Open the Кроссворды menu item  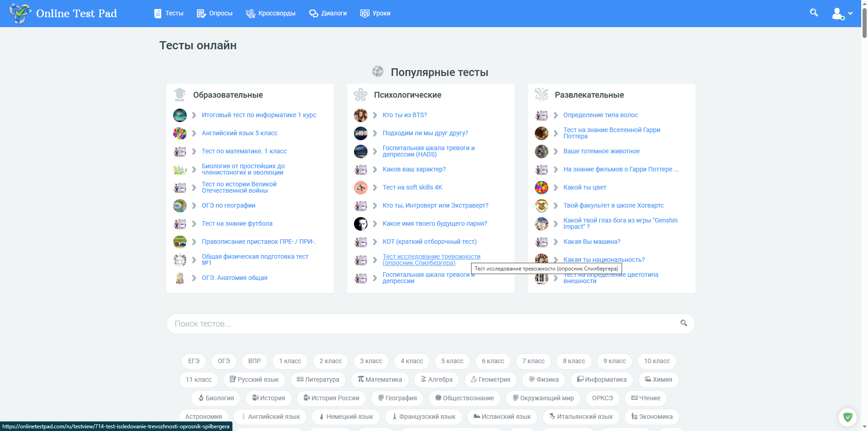coord(270,14)
